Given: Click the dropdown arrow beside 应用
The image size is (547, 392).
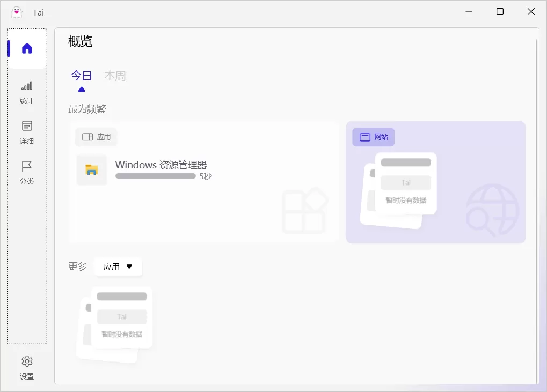Looking at the screenshot, I should (129, 267).
